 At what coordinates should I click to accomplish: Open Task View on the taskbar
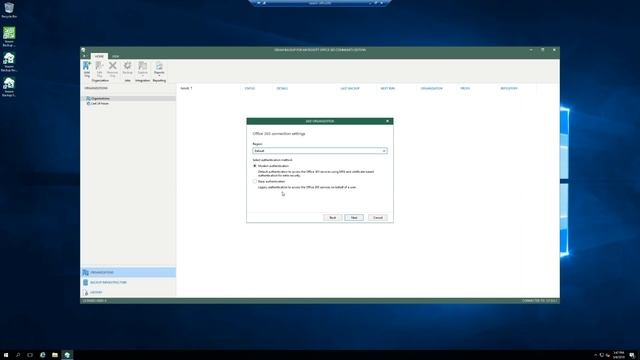click(x=30, y=355)
